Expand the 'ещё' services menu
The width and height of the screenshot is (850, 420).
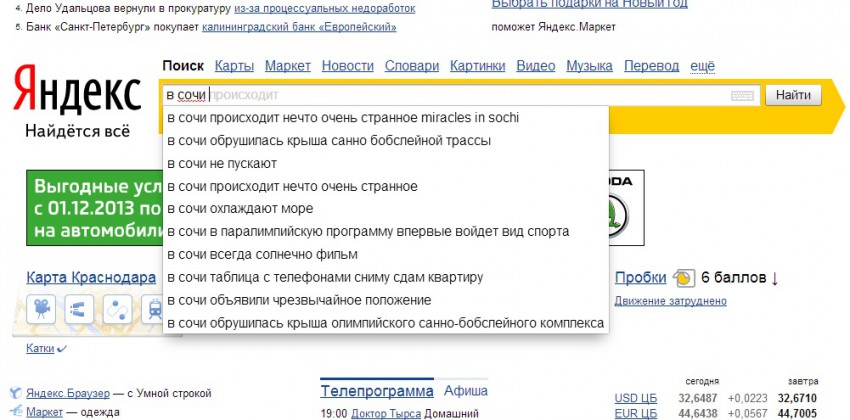tap(703, 66)
